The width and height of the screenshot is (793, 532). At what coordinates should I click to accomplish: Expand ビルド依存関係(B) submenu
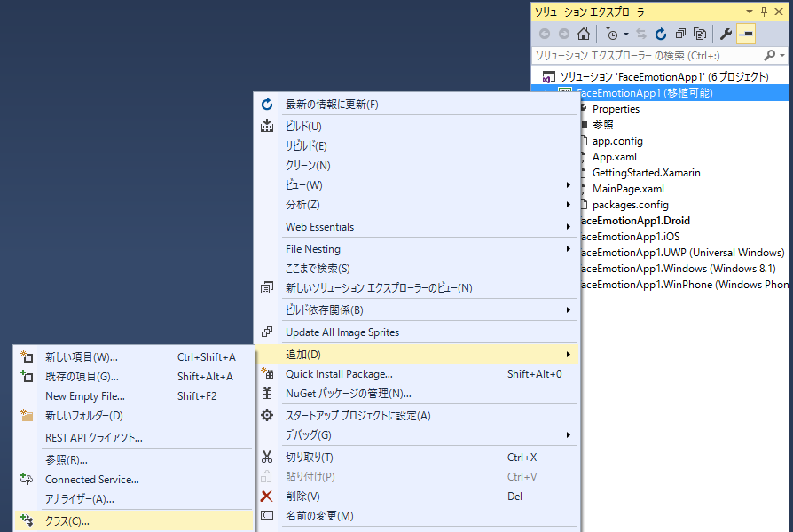[417, 310]
